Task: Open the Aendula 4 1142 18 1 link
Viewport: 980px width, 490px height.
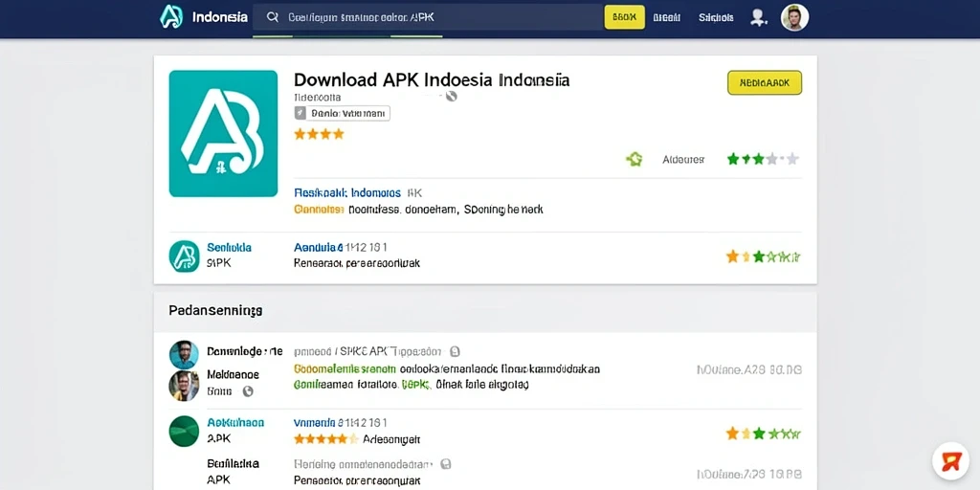Action: tap(341, 248)
